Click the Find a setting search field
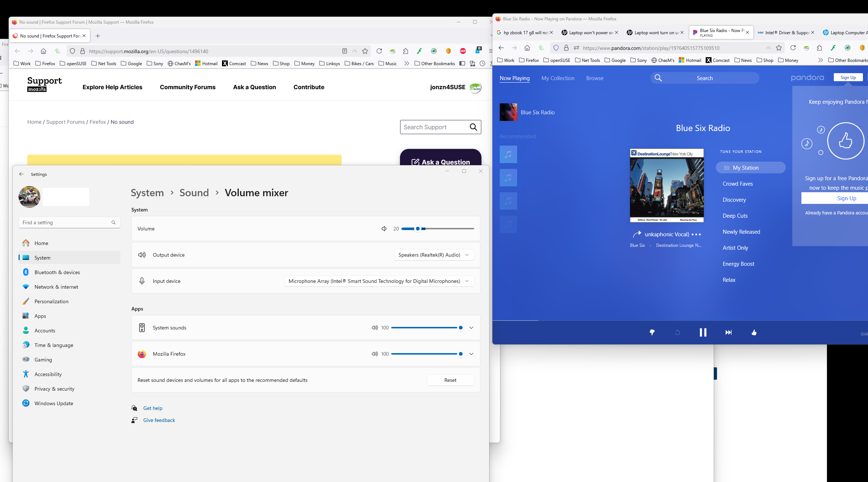The image size is (868, 482). (69, 222)
